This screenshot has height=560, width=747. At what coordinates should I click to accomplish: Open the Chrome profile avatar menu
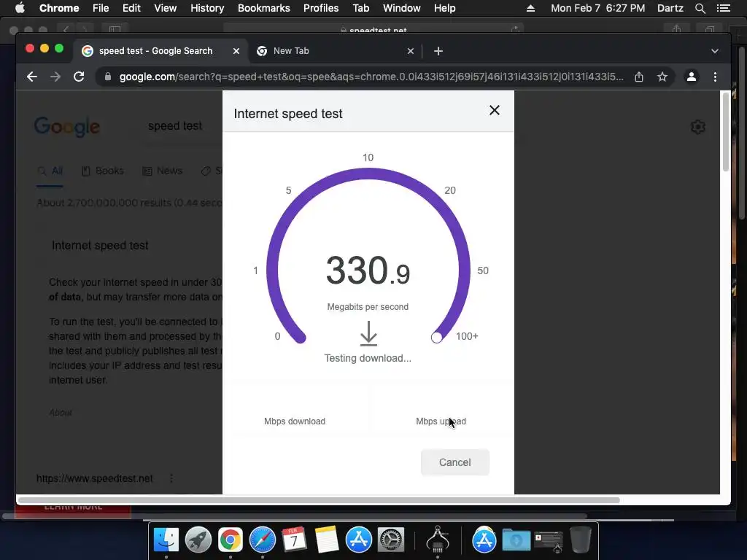tap(692, 77)
